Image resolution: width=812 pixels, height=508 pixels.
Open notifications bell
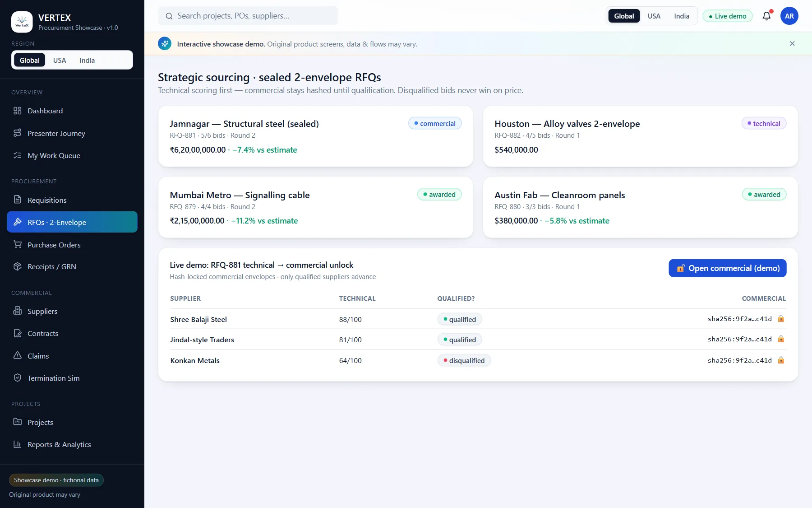click(x=766, y=16)
